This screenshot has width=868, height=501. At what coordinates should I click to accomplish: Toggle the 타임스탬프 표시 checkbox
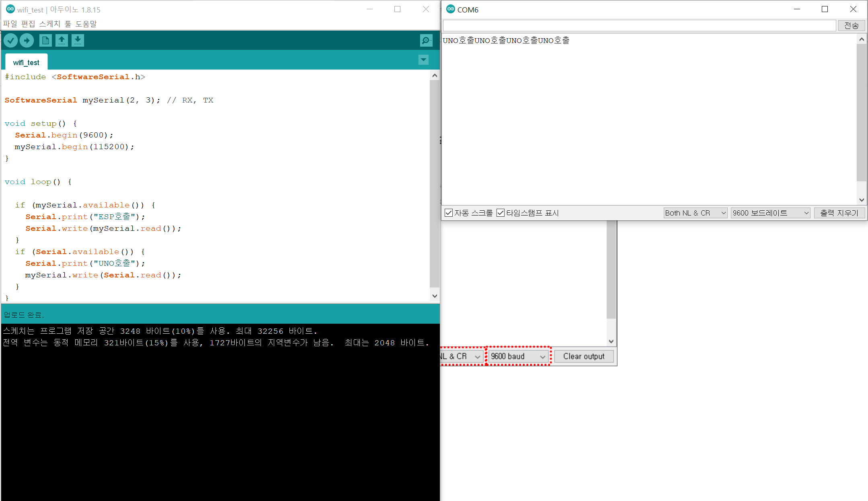coord(501,213)
